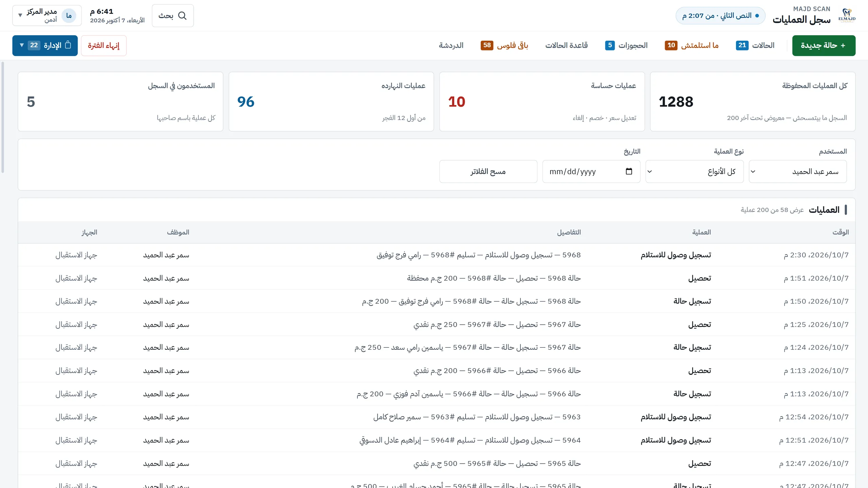Viewport: 868px width, 488px height.
Task: Click the ELMAJD logo icon
Action: point(847,16)
